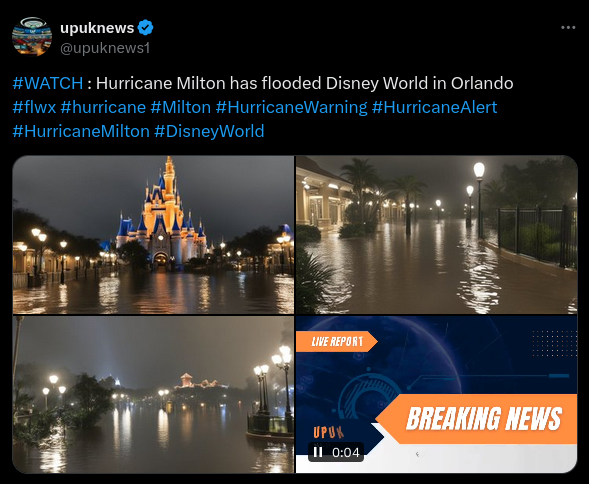Click the upuknews display name
589x484 pixels.
(x=97, y=28)
